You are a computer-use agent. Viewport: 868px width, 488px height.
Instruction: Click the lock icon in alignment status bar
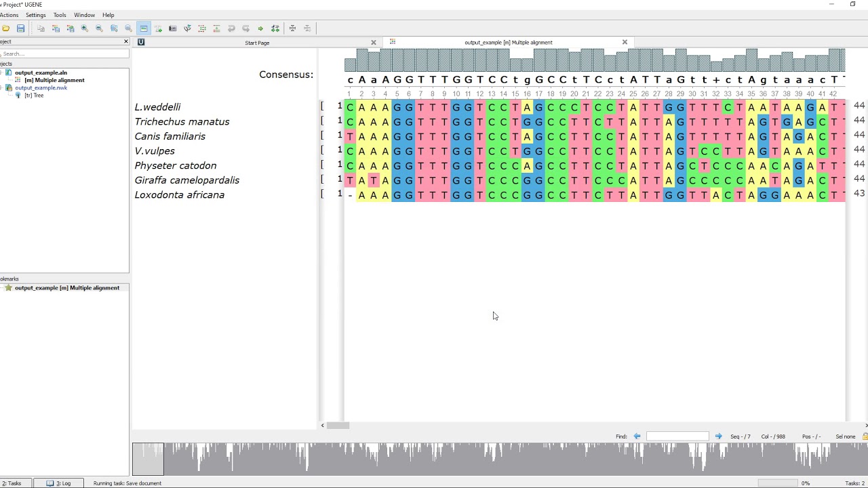(x=865, y=436)
